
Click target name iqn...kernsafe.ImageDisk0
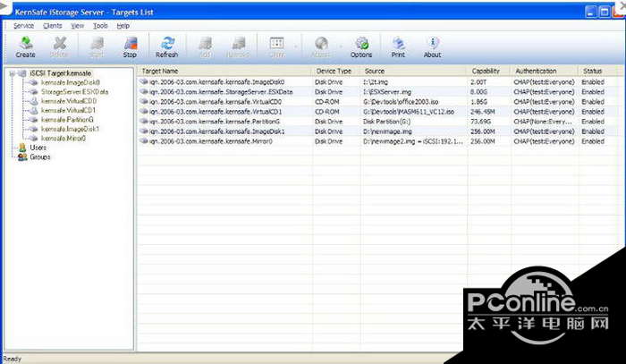click(216, 81)
